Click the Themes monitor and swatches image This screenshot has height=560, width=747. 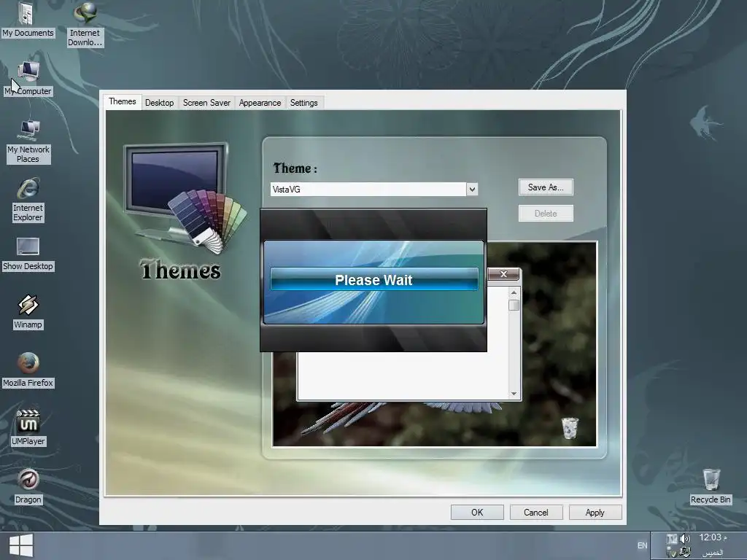click(185, 197)
